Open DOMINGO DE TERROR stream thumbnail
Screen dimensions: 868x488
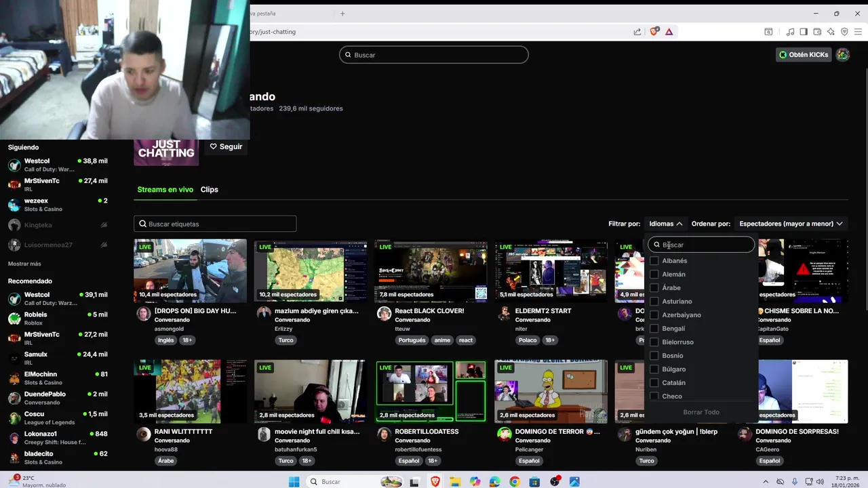(x=551, y=391)
